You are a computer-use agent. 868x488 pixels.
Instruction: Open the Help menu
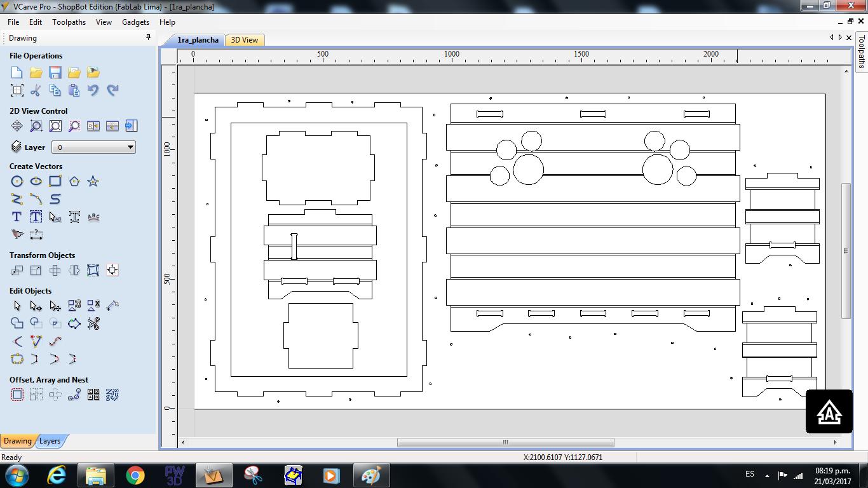(167, 22)
